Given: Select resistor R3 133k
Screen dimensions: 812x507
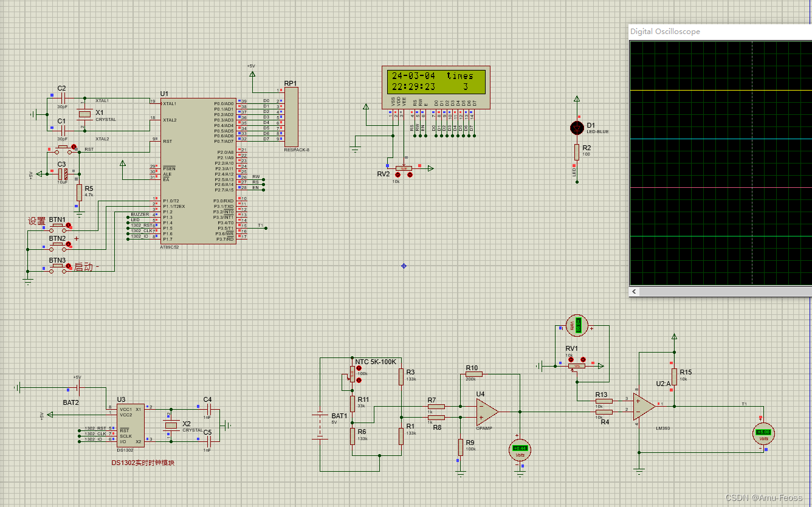Looking at the screenshot, I should click(401, 376).
